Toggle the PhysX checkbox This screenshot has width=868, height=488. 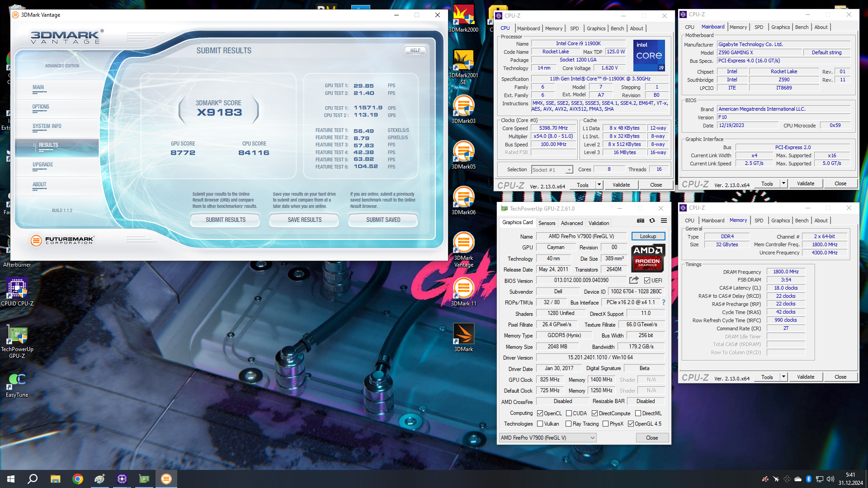[605, 423]
